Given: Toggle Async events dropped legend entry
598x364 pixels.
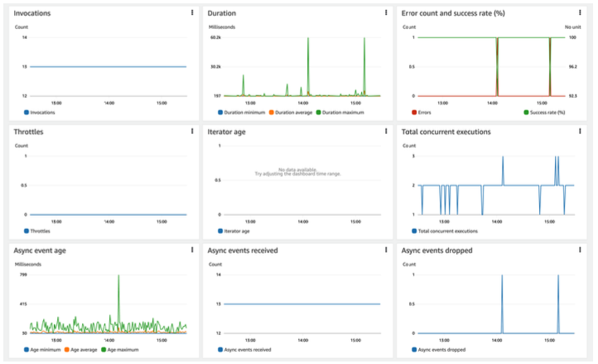Looking at the screenshot, I should tap(439, 350).
